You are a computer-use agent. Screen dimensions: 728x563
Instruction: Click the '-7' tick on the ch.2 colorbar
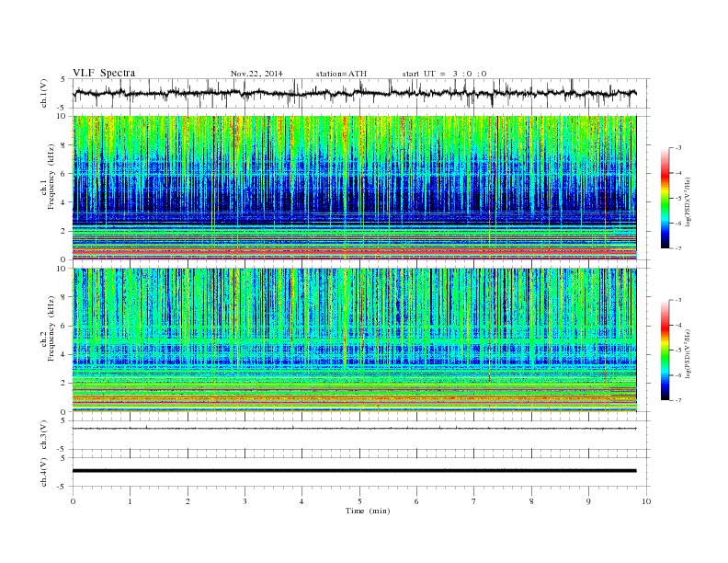click(x=677, y=400)
